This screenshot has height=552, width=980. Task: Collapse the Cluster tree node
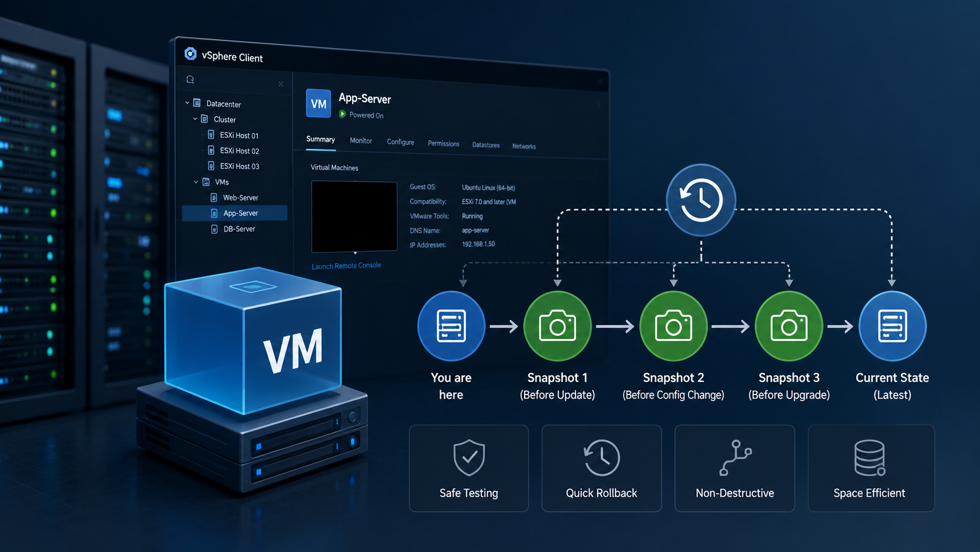tap(195, 118)
